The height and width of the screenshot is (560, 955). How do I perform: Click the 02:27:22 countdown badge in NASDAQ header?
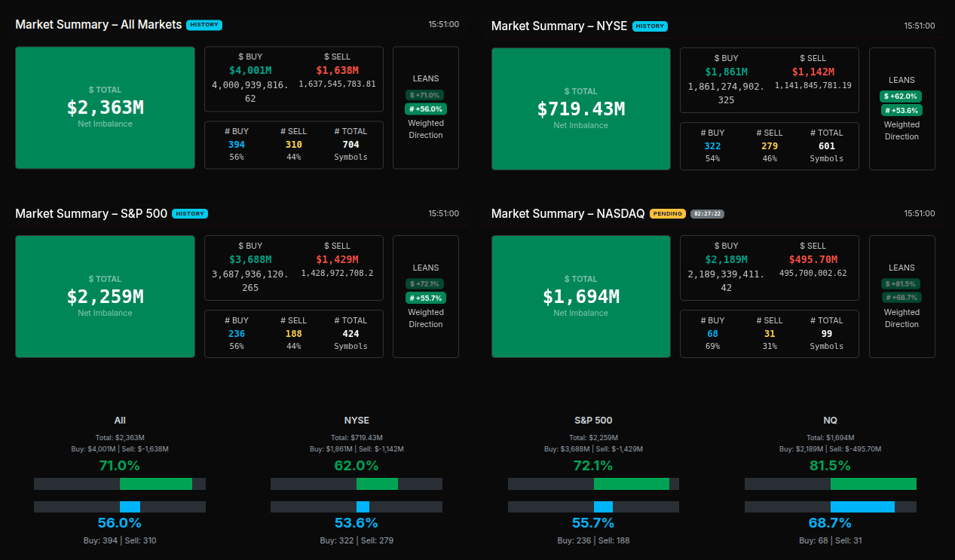click(707, 214)
